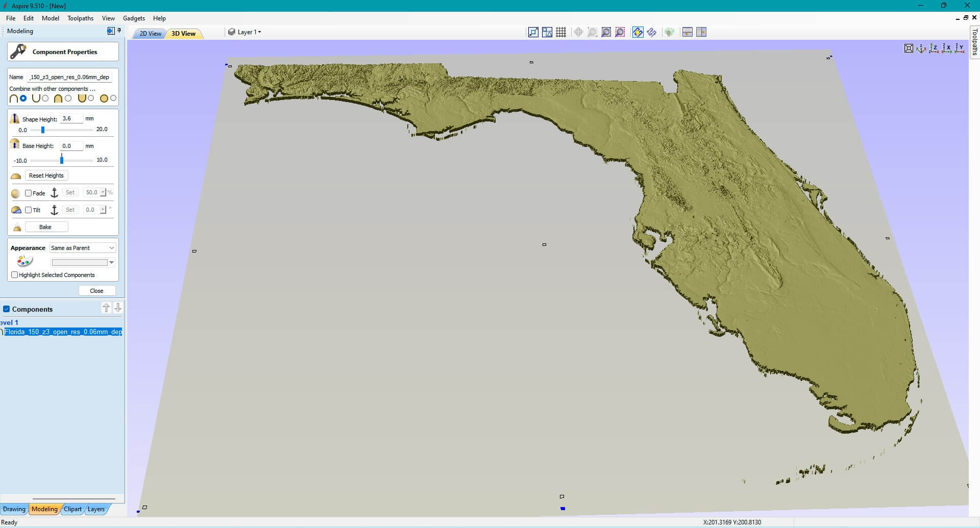The image size is (980, 528).
Task: Click zoom to drawing extents icon
Action: coord(606,32)
